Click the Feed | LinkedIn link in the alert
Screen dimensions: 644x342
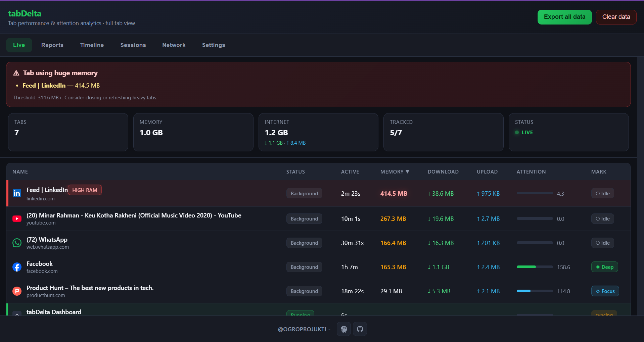(44, 86)
